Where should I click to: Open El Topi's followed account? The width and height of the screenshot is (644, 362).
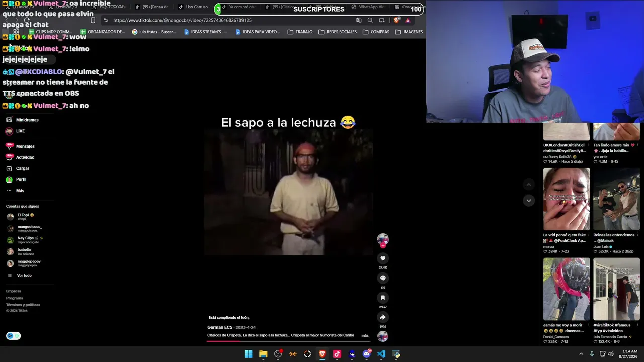[20, 217]
